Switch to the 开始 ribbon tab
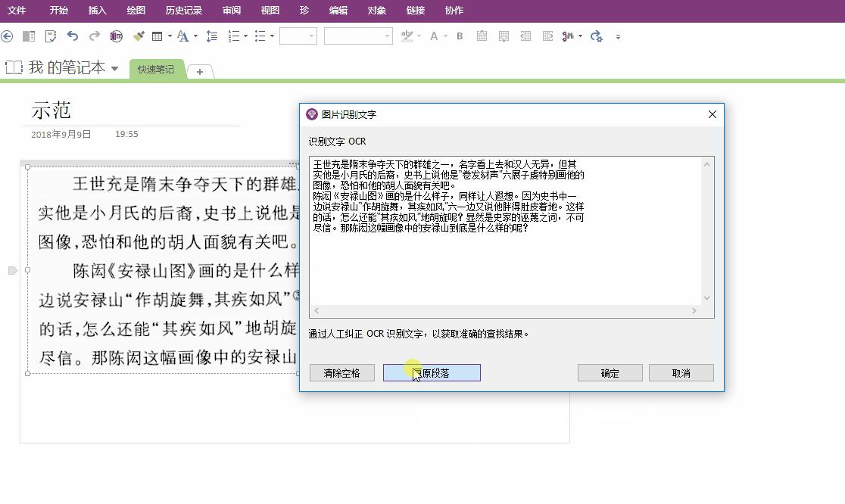 pyautogui.click(x=59, y=11)
